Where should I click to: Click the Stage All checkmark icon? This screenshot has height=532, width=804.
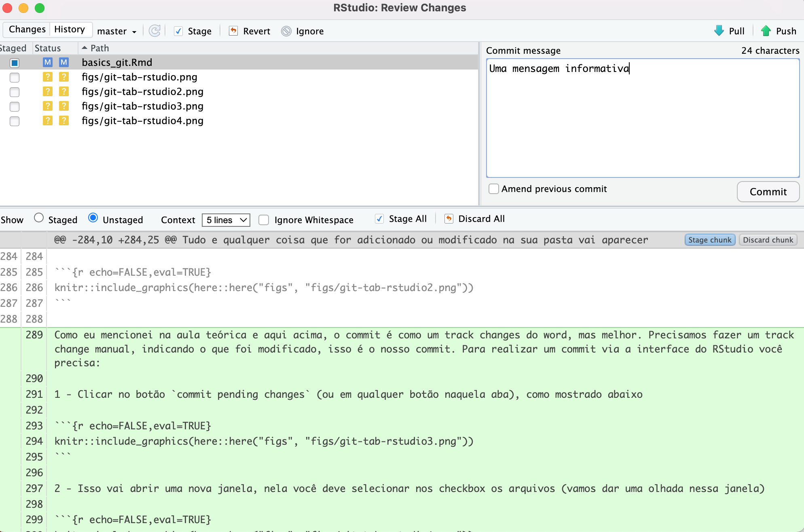(x=379, y=219)
